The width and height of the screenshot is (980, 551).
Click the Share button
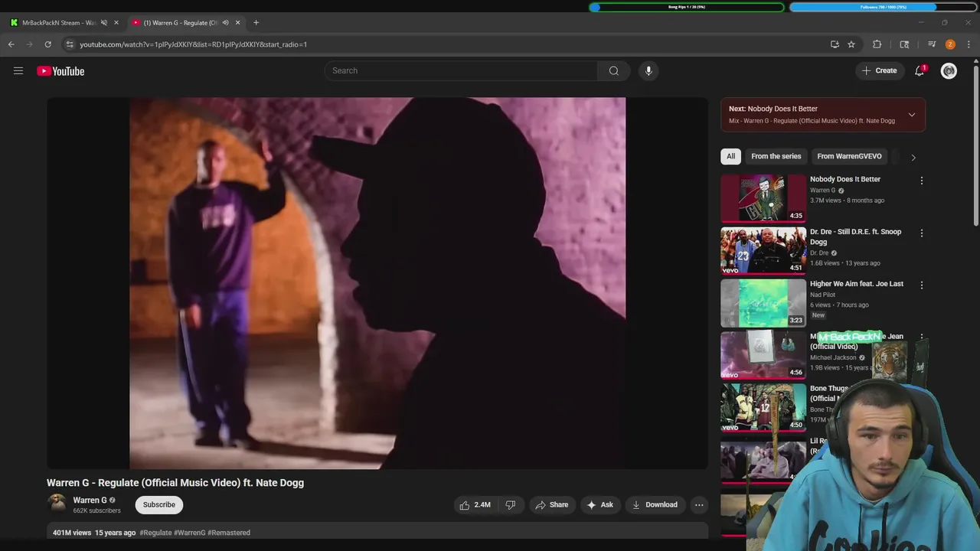(x=551, y=505)
